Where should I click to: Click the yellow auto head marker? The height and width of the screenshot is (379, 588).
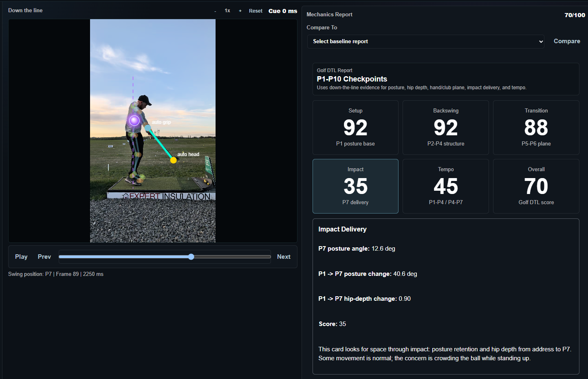coord(174,160)
